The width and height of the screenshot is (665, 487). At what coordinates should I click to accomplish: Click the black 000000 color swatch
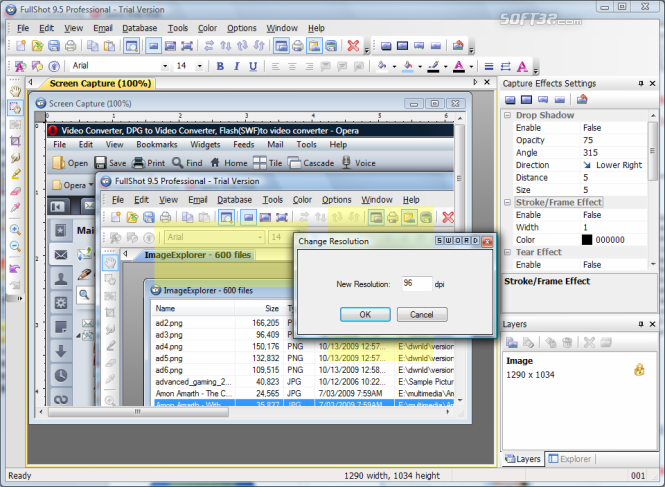tap(587, 240)
